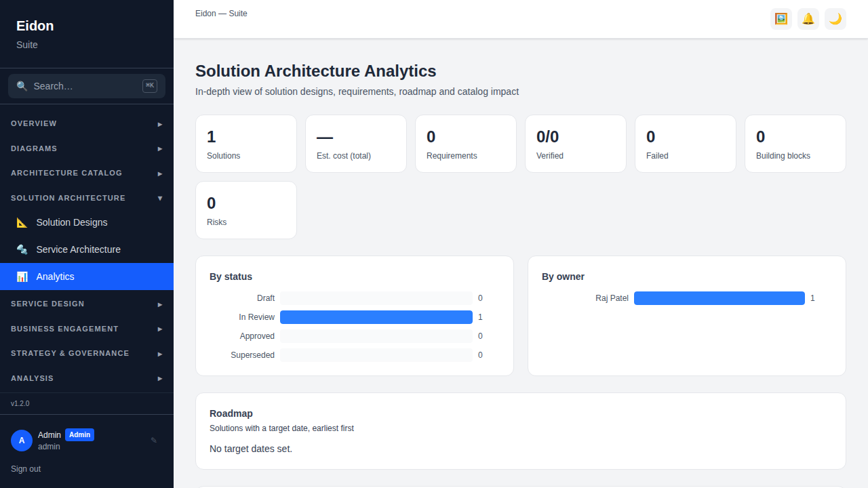Click the Superseded status bar
This screenshot has height=488, width=868.
(376, 355)
